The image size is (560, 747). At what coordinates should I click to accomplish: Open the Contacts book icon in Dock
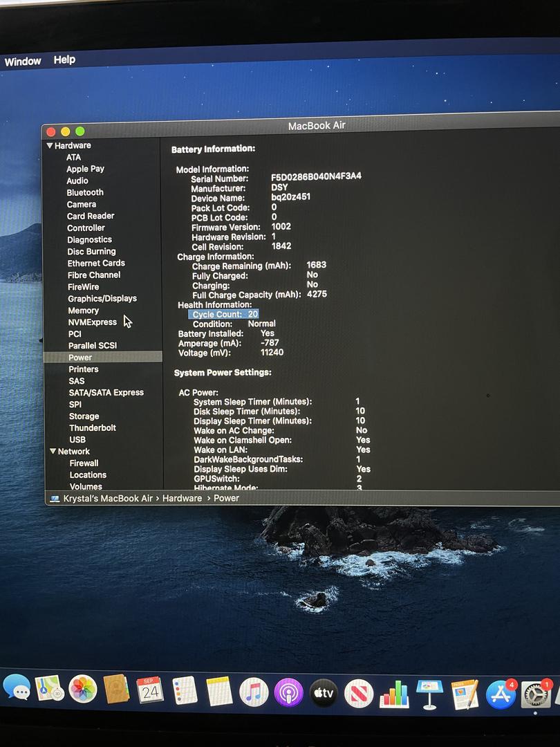click(x=116, y=689)
